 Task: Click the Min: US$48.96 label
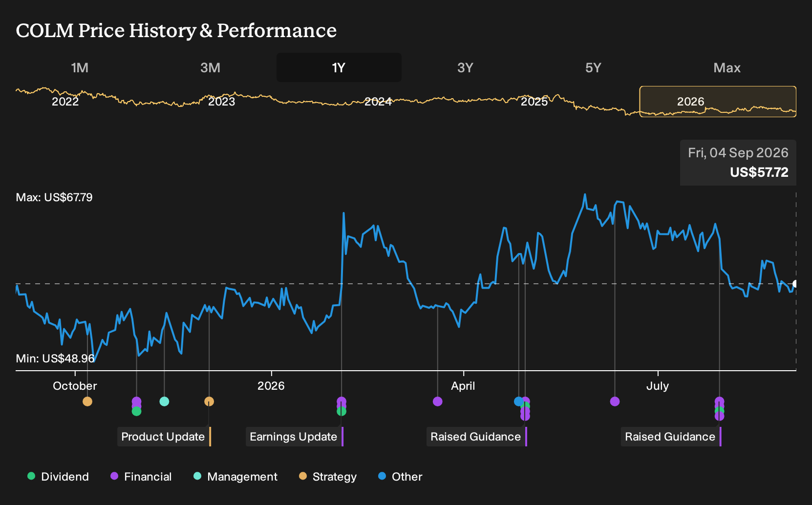[55, 358]
